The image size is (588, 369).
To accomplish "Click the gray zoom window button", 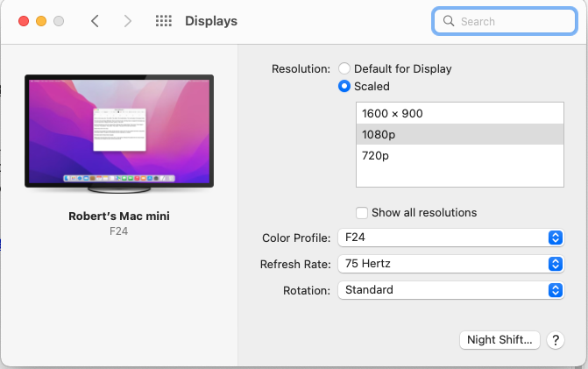I will coord(58,21).
